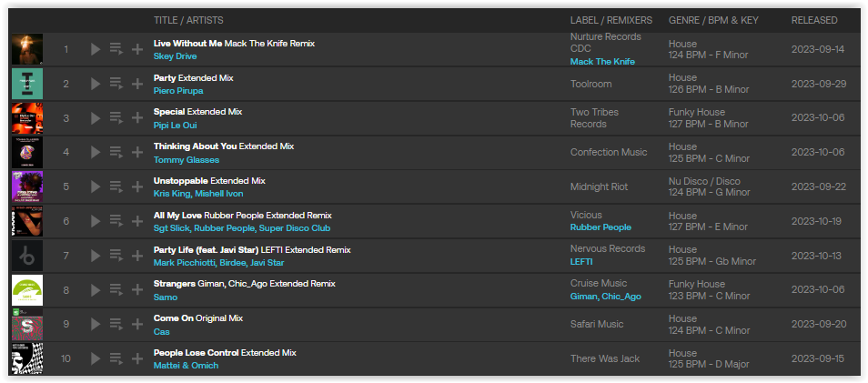Image resolution: width=868 pixels, height=383 pixels.
Task: Select remixer Mack The Knife link
Action: [x=602, y=62]
